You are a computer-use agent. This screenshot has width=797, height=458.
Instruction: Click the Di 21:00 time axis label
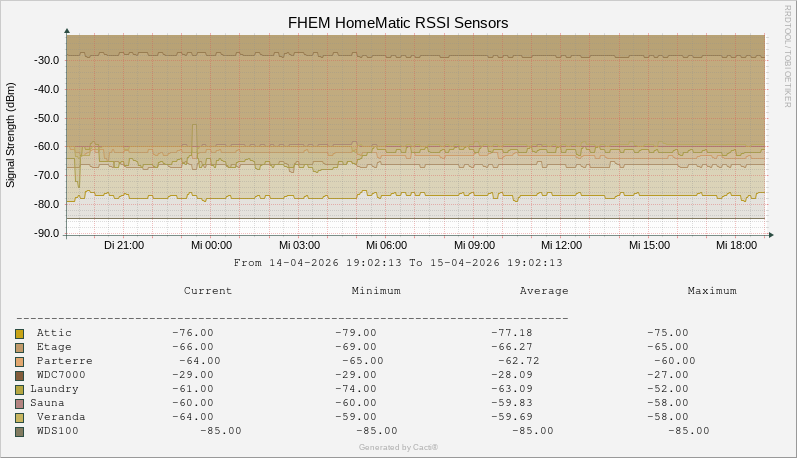124,245
